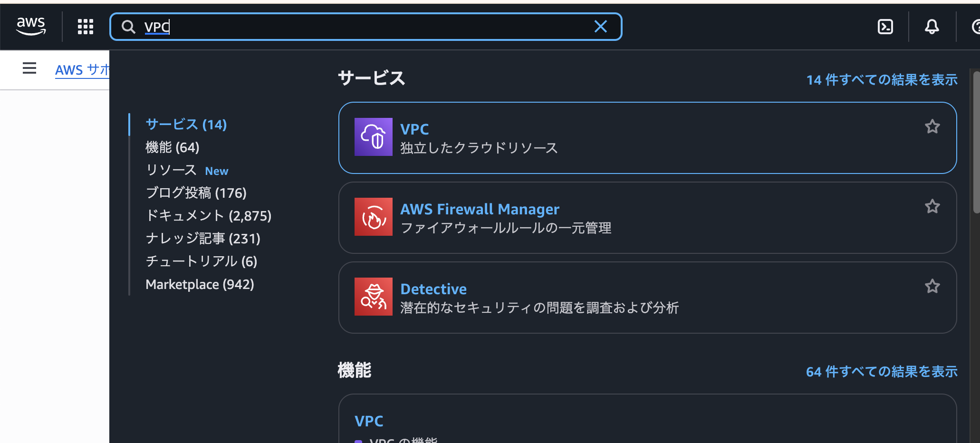Screen dimensions: 980x443
Task: Open the Detective service link
Action: (x=433, y=289)
